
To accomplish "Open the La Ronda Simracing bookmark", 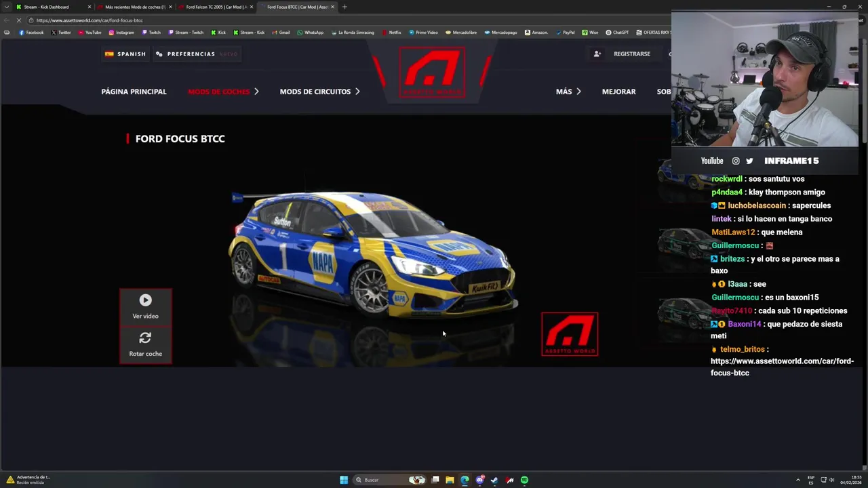I will coord(353,32).
